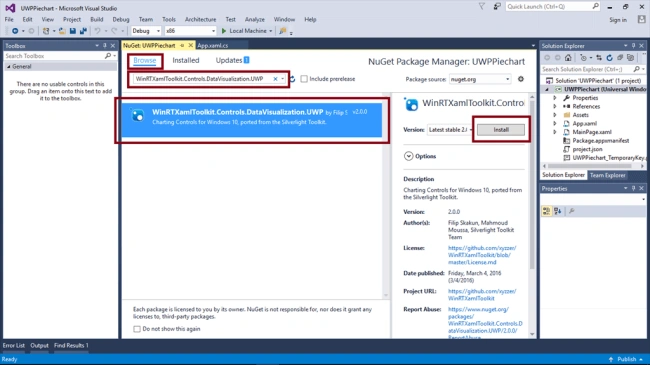The height and width of the screenshot is (365, 650).
Task: Open the Build menu
Action: click(x=97, y=19)
